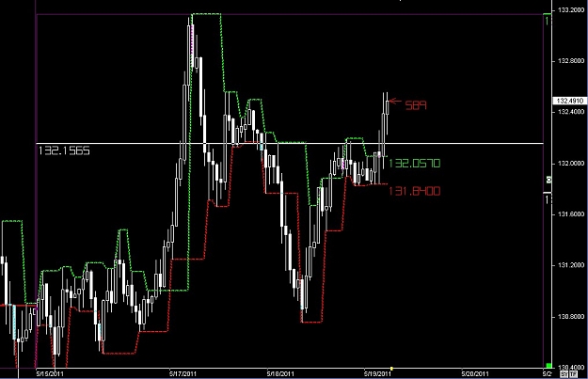588x379 pixels.
Task: Click the 5/19/2011 date label
Action: tap(377, 374)
